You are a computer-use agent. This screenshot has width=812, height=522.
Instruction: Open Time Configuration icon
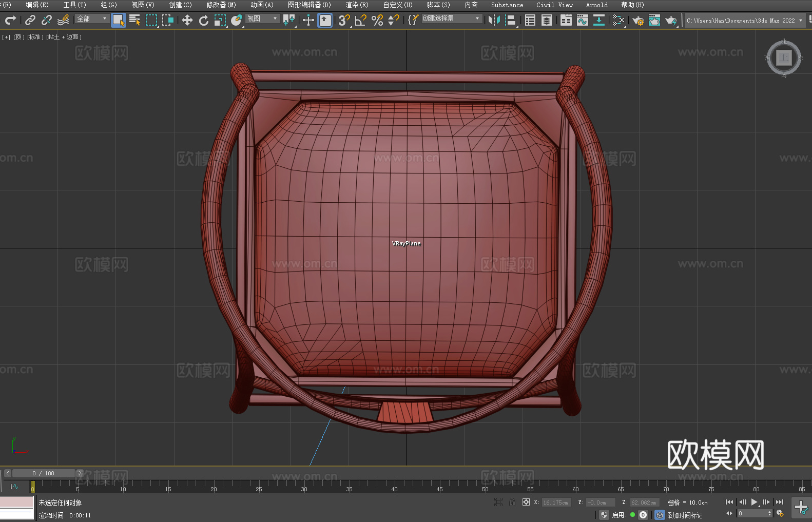[x=780, y=513]
